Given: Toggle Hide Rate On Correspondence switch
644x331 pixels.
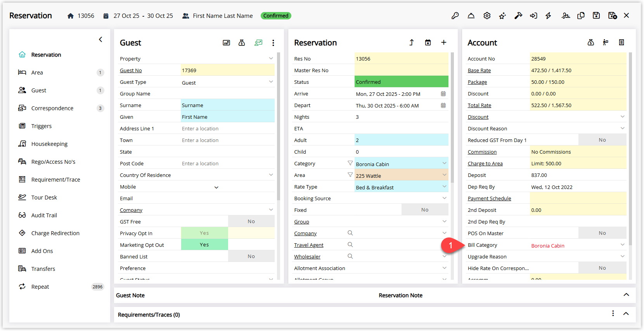Looking at the screenshot, I should point(602,268).
